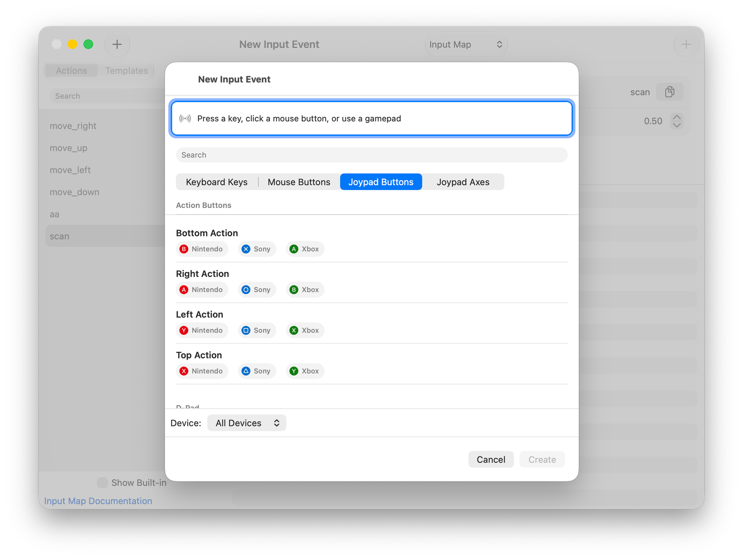This screenshot has width=743, height=560.
Task: Open the Input Map dropdown
Action: click(x=466, y=44)
